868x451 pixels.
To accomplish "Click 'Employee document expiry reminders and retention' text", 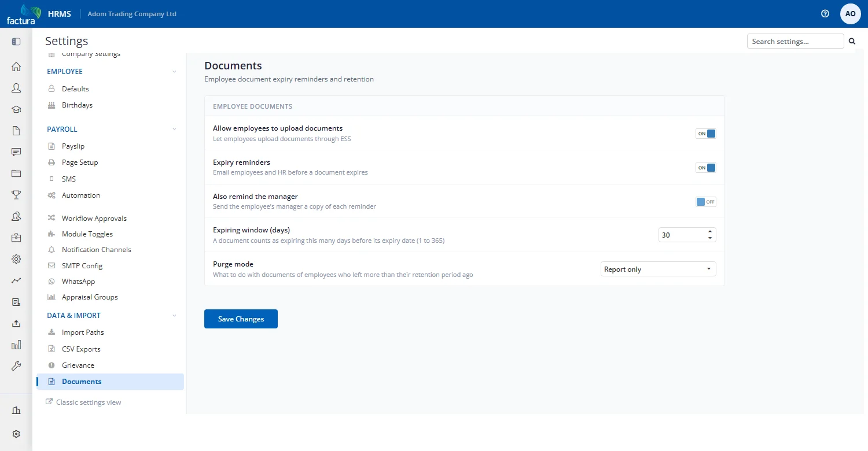I will tap(289, 79).
